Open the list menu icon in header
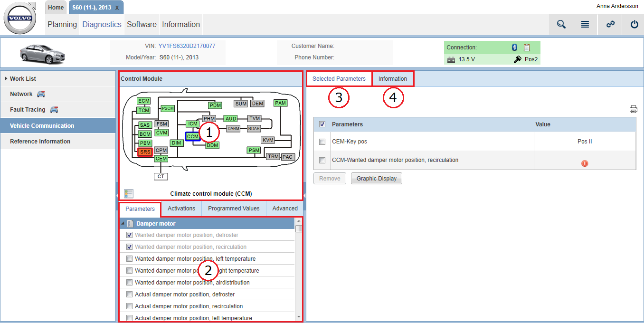This screenshot has height=323, width=644. point(585,25)
